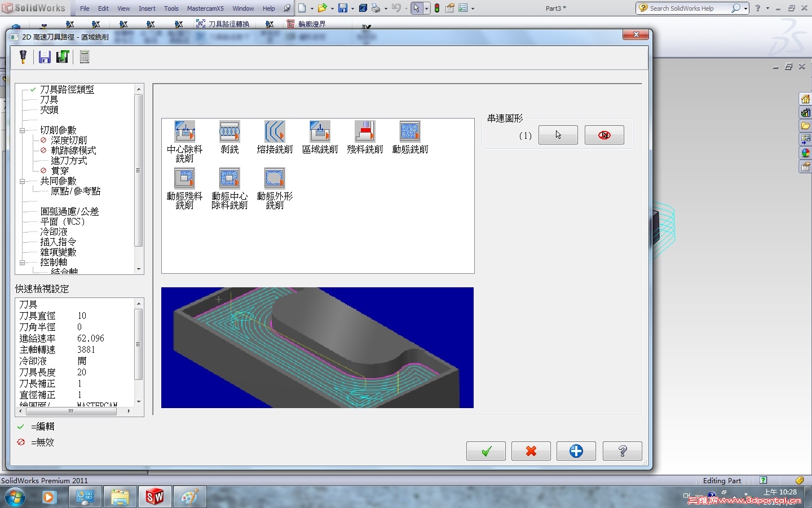Select 貫穿 in the tree
Viewport: 812px width, 508px height.
coord(60,170)
